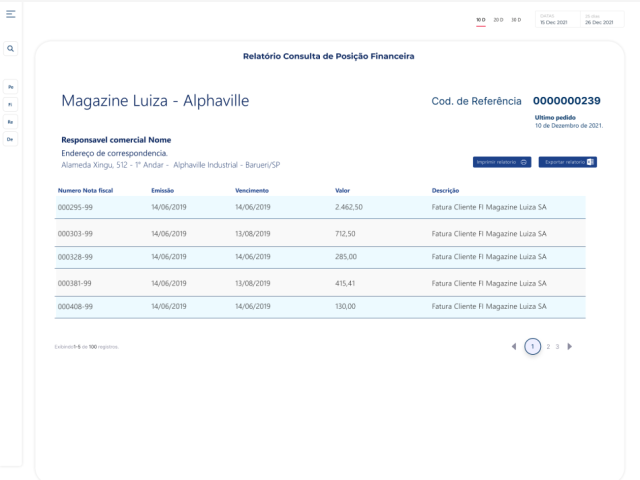Click Responsavel comercial Nome label

(x=116, y=140)
